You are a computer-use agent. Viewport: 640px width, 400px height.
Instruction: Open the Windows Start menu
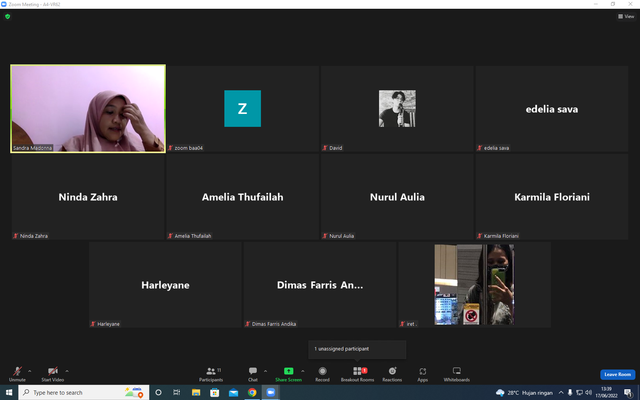coord(9,393)
